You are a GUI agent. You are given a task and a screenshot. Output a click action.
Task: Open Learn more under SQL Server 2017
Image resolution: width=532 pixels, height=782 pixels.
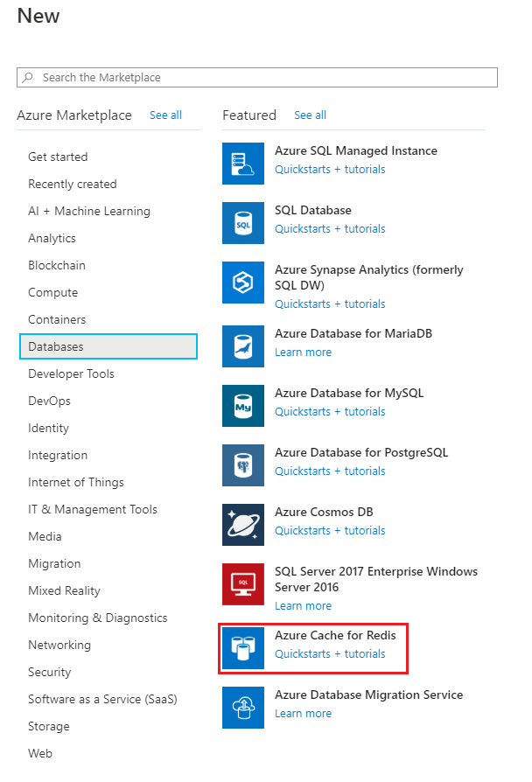point(303,605)
